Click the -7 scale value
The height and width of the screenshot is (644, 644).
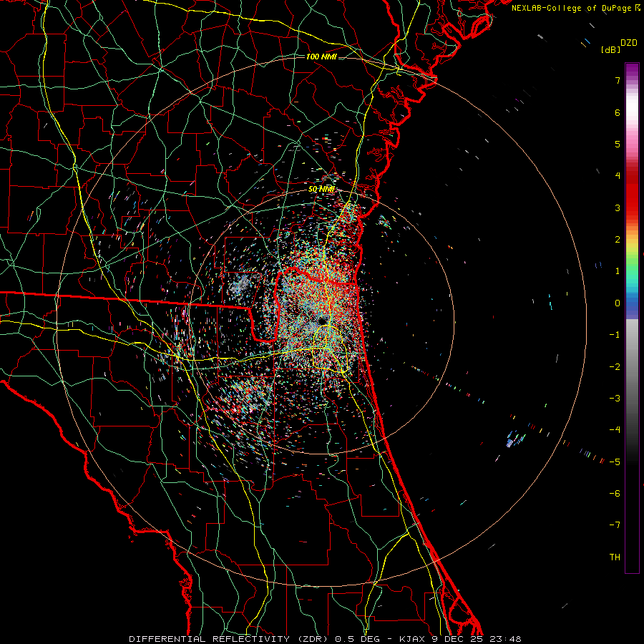pyautogui.click(x=615, y=525)
